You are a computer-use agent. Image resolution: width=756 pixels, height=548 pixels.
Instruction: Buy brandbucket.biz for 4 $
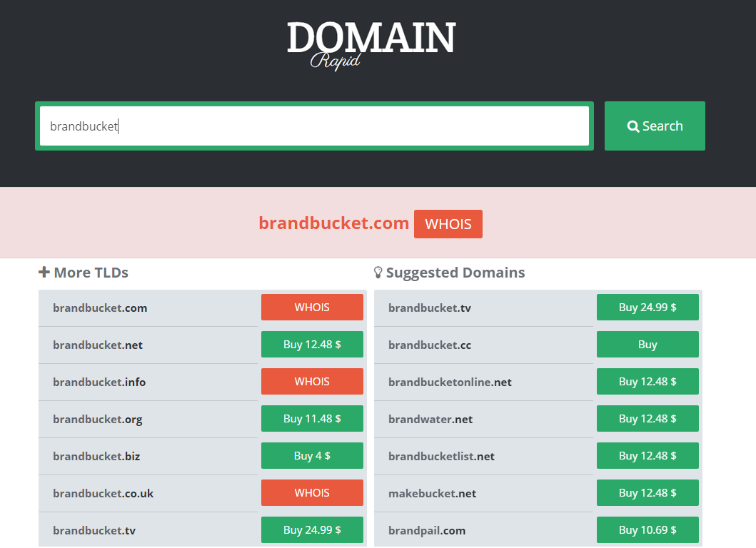tap(312, 455)
